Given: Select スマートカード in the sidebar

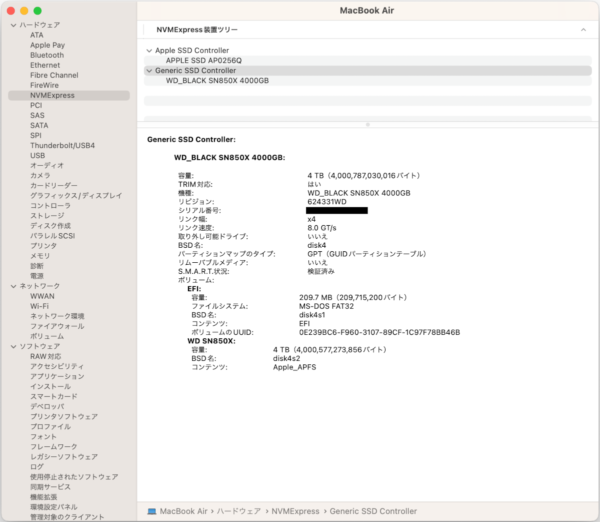Looking at the screenshot, I should [x=54, y=397].
